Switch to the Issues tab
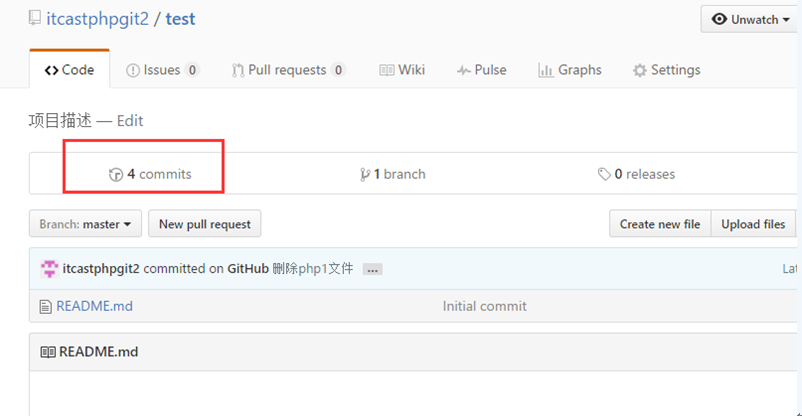Viewport: 802px width, 416px height. [162, 70]
